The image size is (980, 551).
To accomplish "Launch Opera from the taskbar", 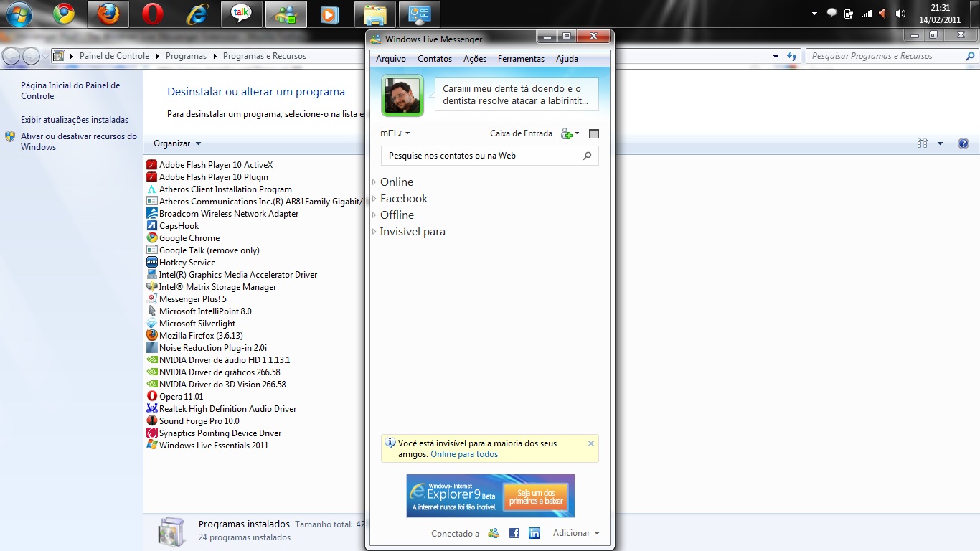I will [x=152, y=14].
